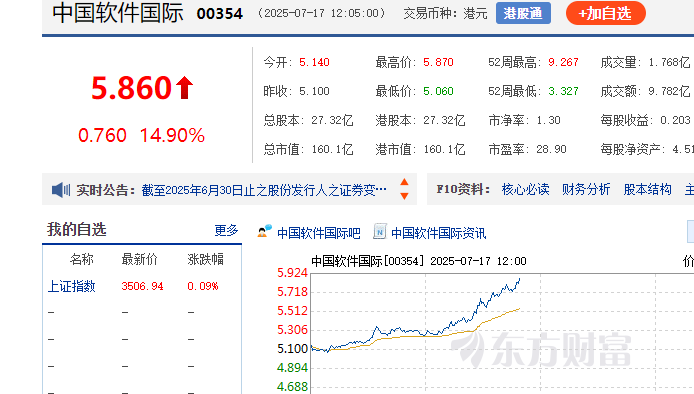Click the down arrow of announcement scroller
The width and height of the screenshot is (694, 394).
coord(404,196)
